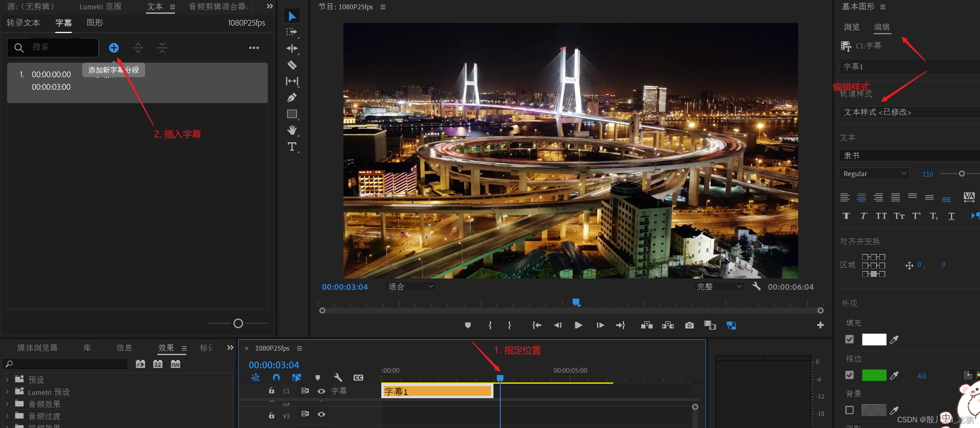Export frame with the camera icon
The width and height of the screenshot is (980, 428).
689,325
